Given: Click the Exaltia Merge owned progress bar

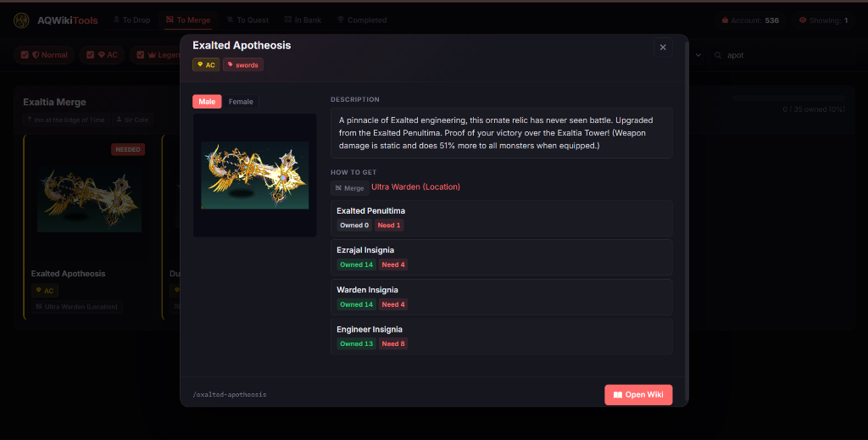Looking at the screenshot, I should click(789, 98).
